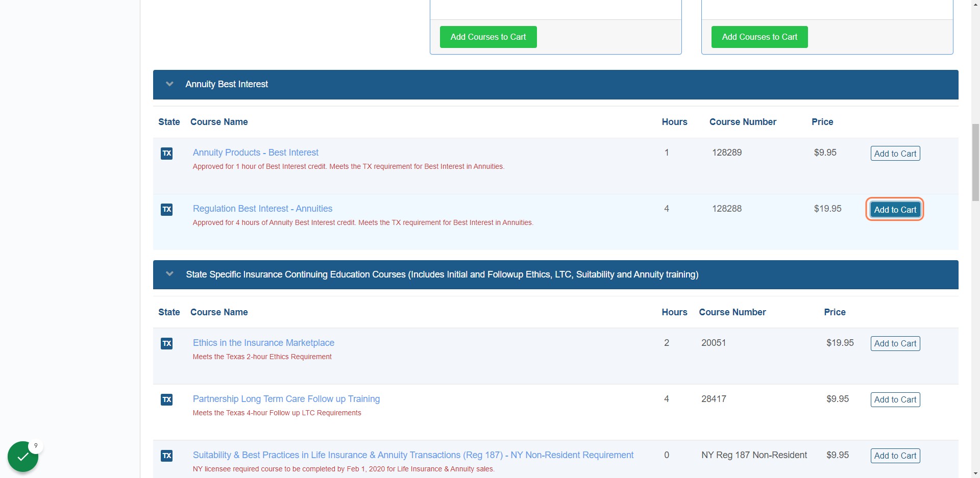980x478 pixels.
Task: Click course number 128288
Action: 727,209
